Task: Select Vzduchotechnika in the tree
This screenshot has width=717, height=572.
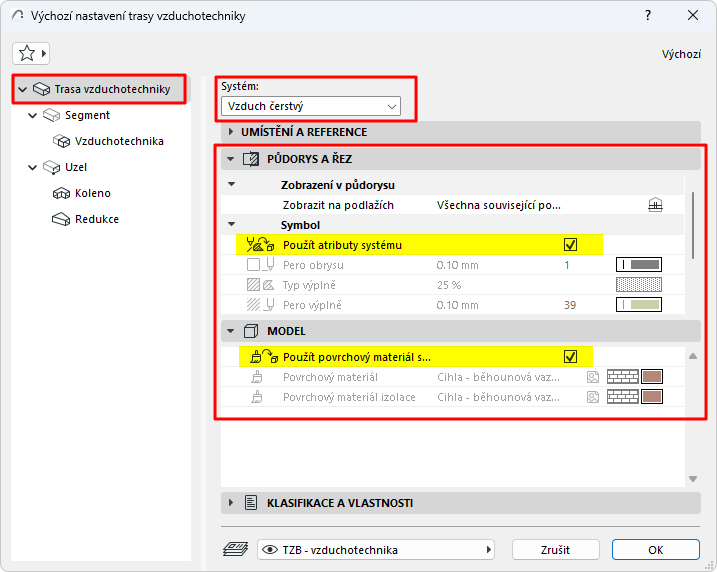Action: click(119, 141)
